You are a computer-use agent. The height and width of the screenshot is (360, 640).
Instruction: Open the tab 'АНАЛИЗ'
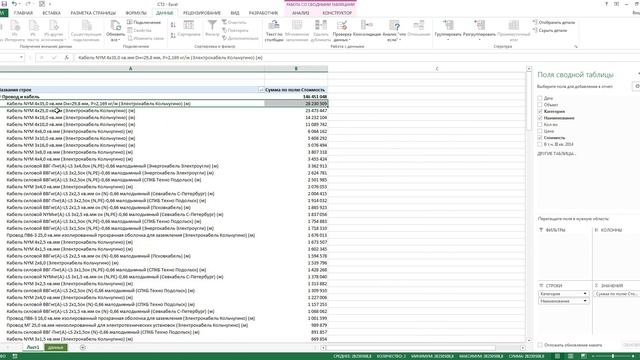pyautogui.click(x=300, y=13)
